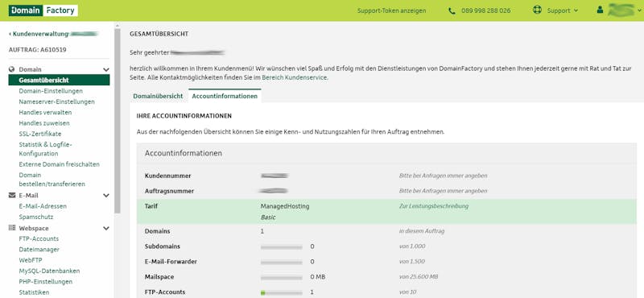Image resolution: width=644 pixels, height=298 pixels.
Task: Open Zur Leistungsbeschreibung link
Action: 433,206
